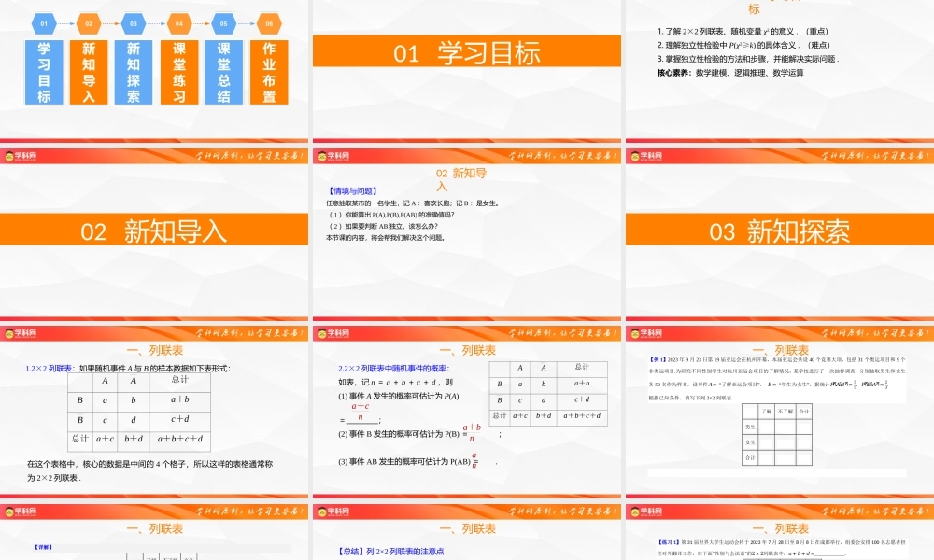Click question '（2）如果要判断AB独立，该怎么办?'
This screenshot has height=560, width=934.
(x=383, y=226)
